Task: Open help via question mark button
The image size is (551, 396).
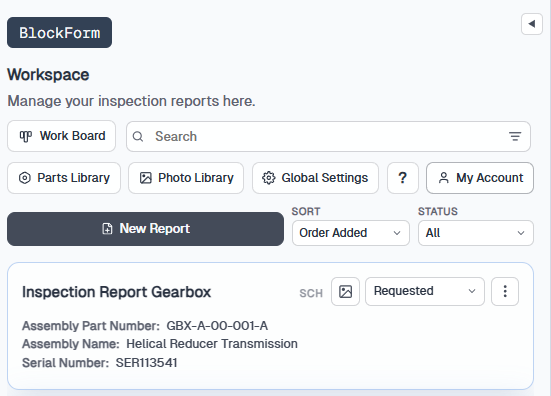Action: [403, 178]
